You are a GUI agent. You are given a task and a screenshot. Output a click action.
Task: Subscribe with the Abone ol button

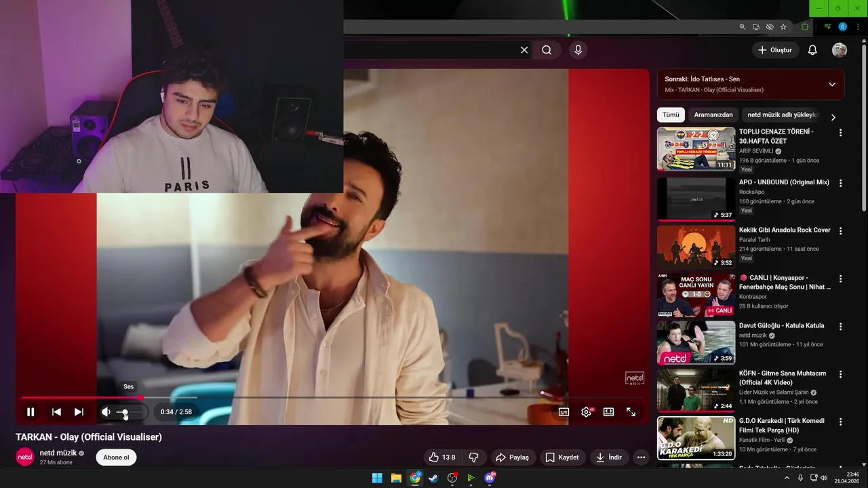[116, 457]
